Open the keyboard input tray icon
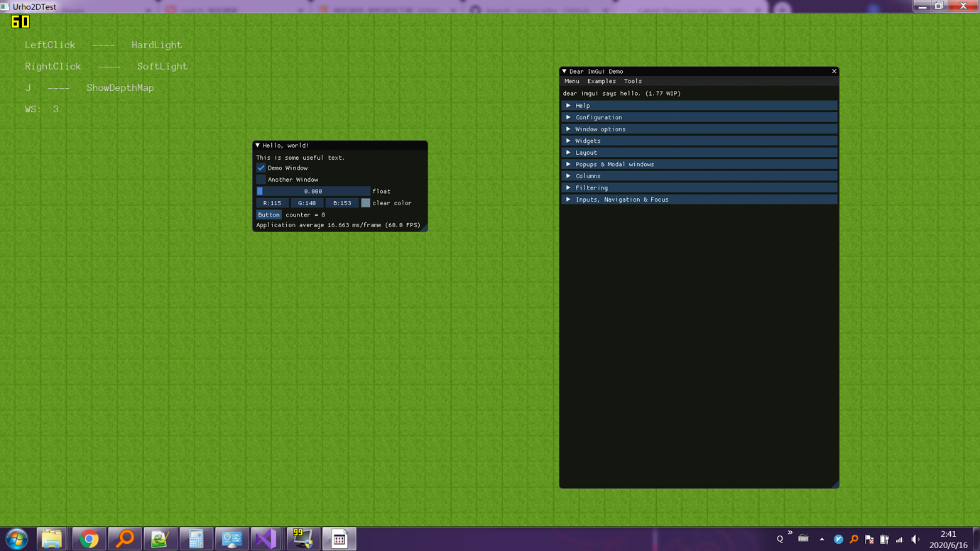This screenshot has width=980, height=551. click(x=803, y=539)
